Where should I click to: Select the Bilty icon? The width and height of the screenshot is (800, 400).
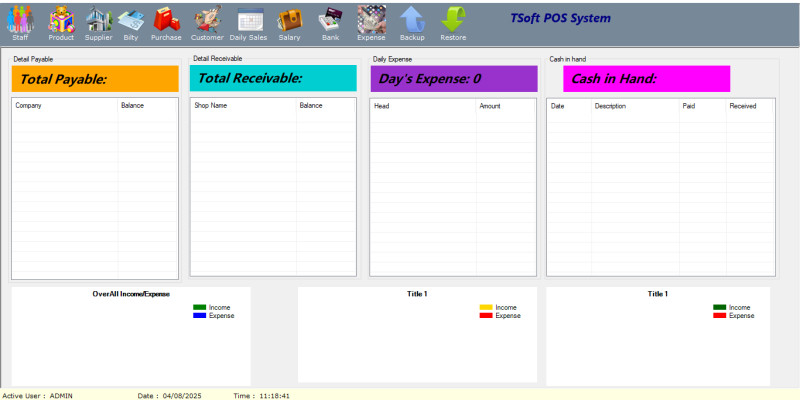(131, 19)
